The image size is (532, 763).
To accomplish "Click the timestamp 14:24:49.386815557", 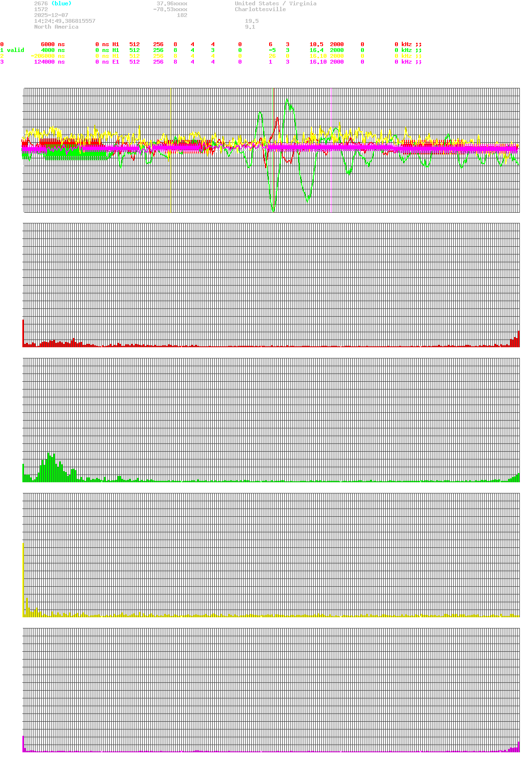I will [x=65, y=21].
